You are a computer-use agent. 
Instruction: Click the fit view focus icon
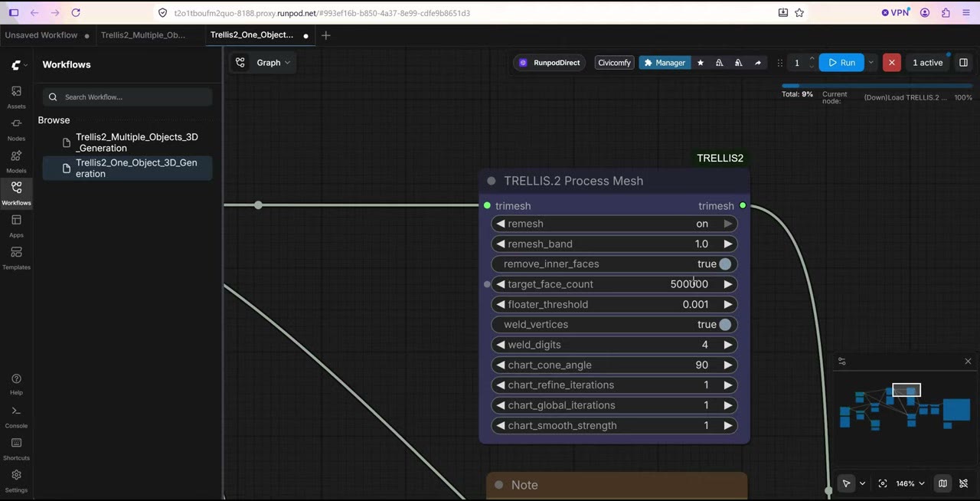pos(883,483)
